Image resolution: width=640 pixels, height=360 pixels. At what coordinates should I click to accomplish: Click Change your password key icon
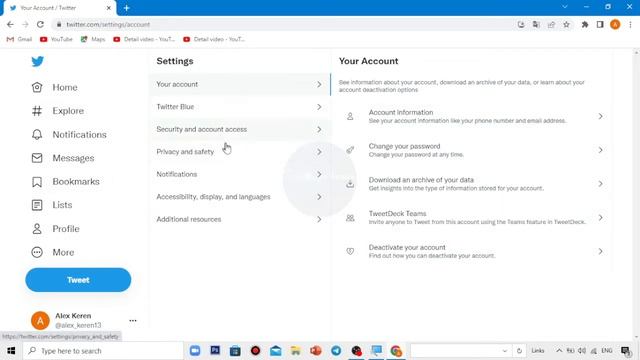click(x=350, y=150)
